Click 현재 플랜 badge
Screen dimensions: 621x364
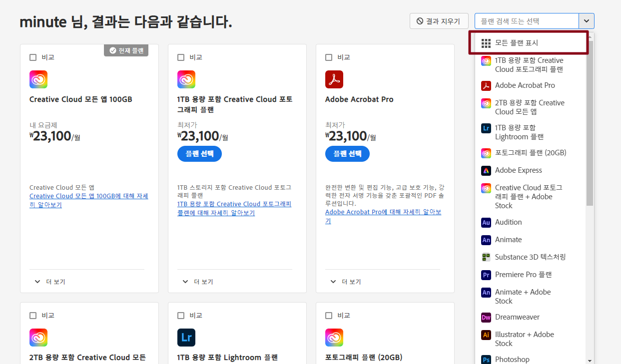[x=126, y=50]
